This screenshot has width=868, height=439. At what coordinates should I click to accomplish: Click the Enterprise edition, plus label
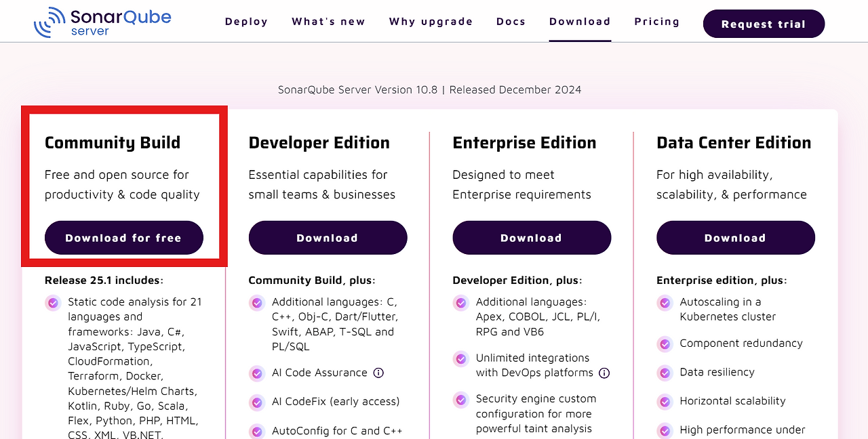pyautogui.click(x=722, y=280)
